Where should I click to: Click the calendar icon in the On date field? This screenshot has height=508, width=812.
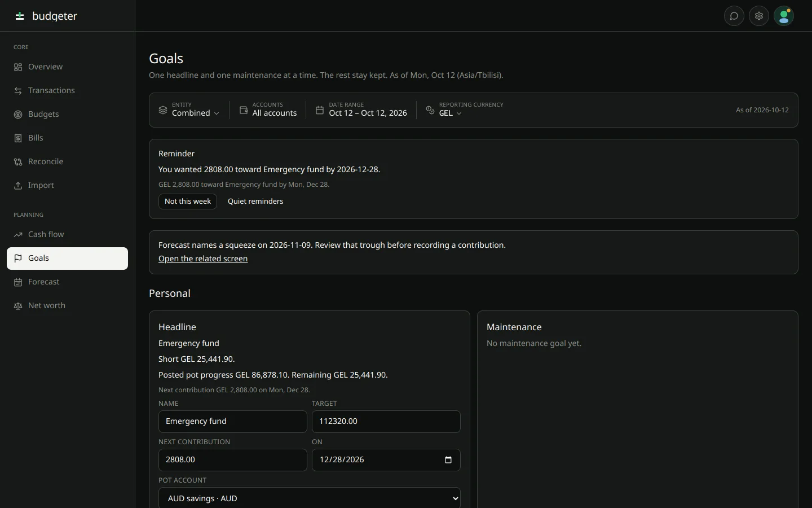(x=448, y=460)
